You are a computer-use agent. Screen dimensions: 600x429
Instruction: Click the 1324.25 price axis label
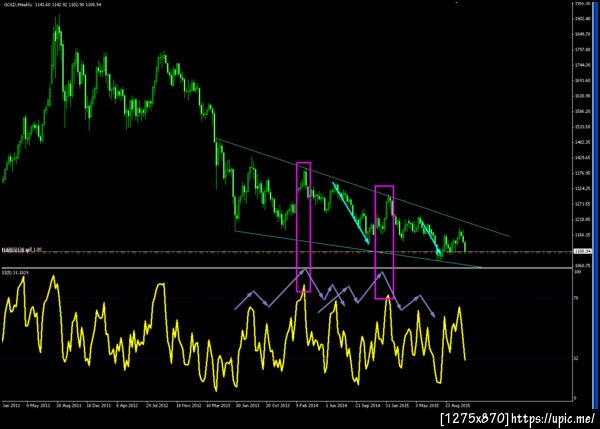(x=582, y=188)
